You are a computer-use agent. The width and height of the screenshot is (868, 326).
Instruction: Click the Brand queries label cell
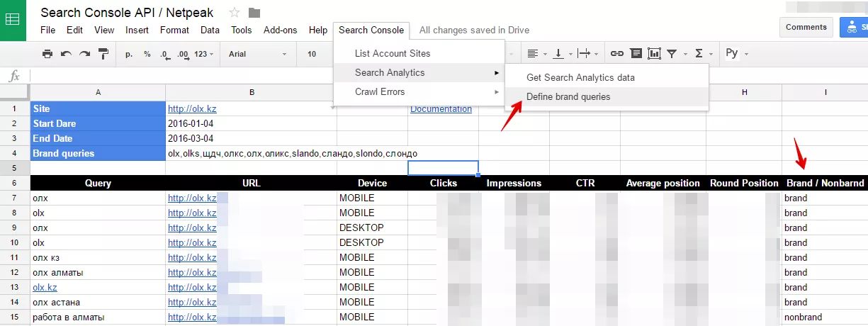click(x=98, y=153)
